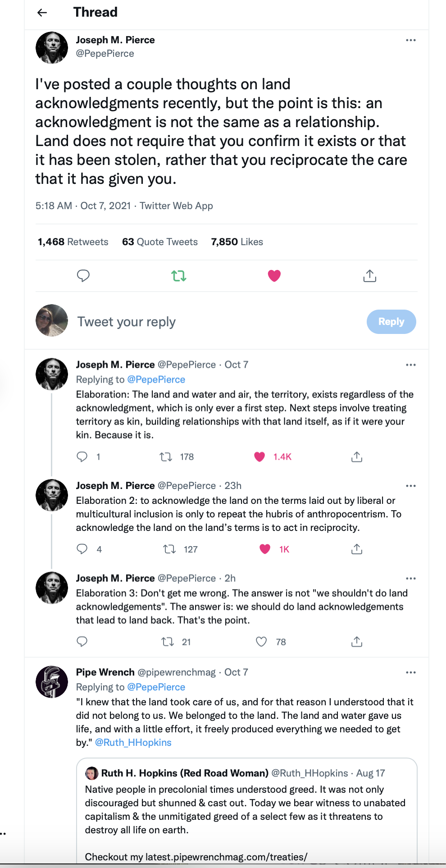Show the 7,850 Likes list
Viewport: 446px width, 868px height.
237,242
